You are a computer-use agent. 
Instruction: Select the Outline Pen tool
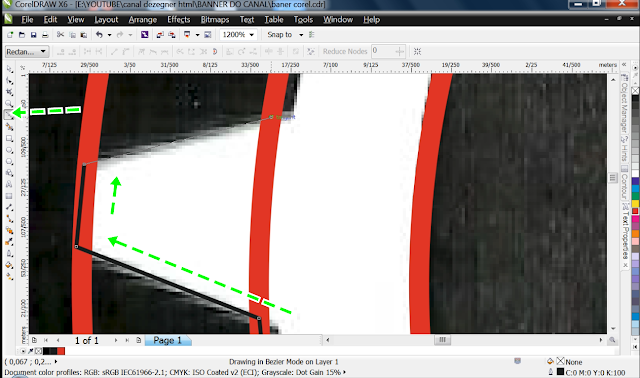coord(9,253)
